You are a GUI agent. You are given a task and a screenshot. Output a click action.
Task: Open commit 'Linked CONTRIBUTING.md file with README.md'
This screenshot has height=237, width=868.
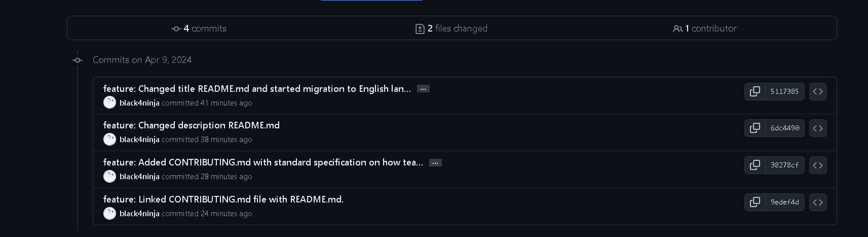(223, 199)
